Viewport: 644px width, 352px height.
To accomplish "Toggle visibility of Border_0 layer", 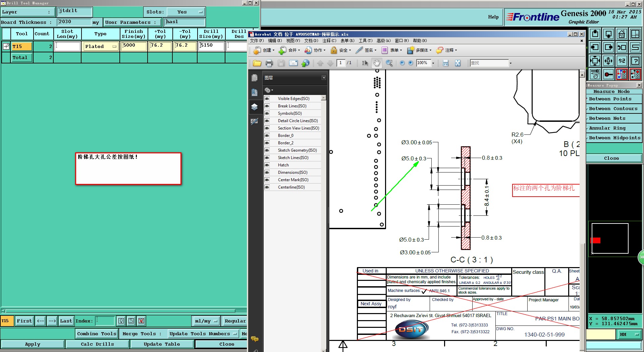I will pos(267,136).
